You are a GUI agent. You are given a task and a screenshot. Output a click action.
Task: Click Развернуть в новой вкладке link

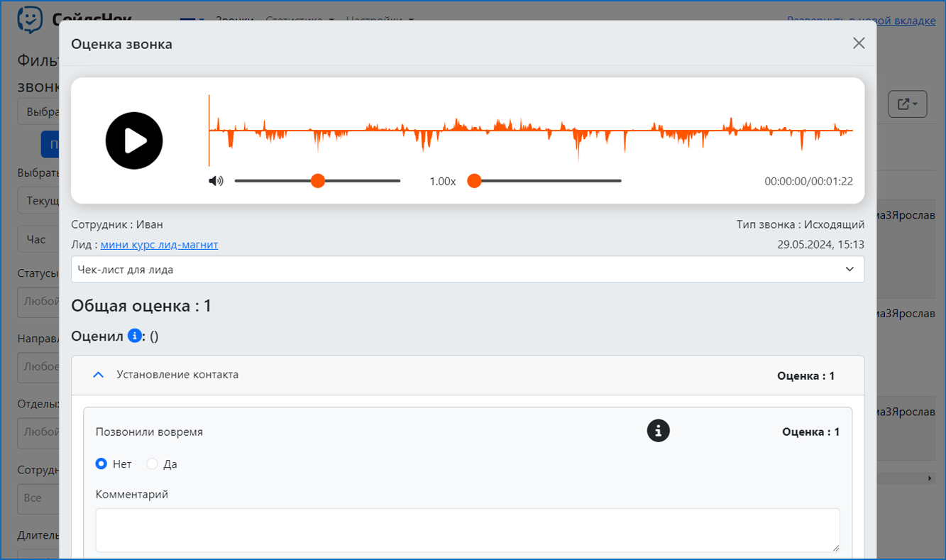point(861,21)
